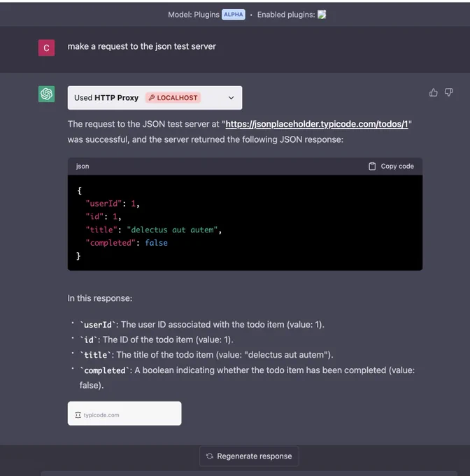The width and height of the screenshot is (470, 476).
Task: Click the thumbs down feedback icon
Action: [x=449, y=92]
